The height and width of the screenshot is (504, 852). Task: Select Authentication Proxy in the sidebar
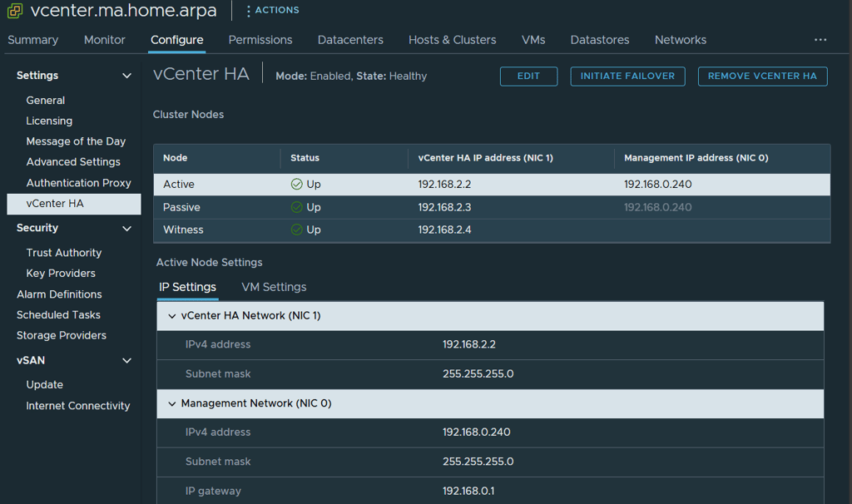point(78,183)
